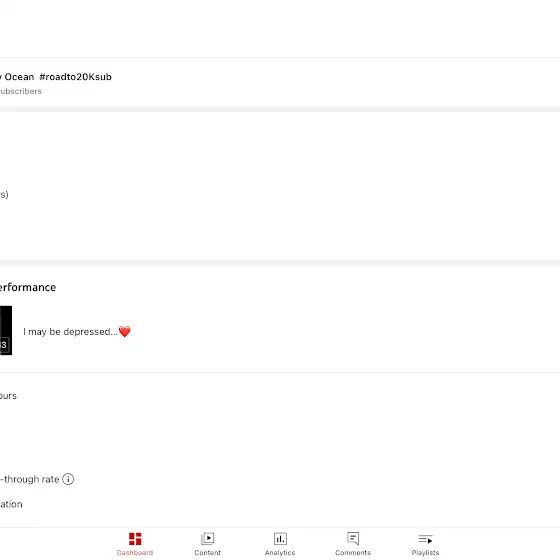Screen dimensions: 560x560
Task: Open the latest video thumbnail
Action: [6, 330]
